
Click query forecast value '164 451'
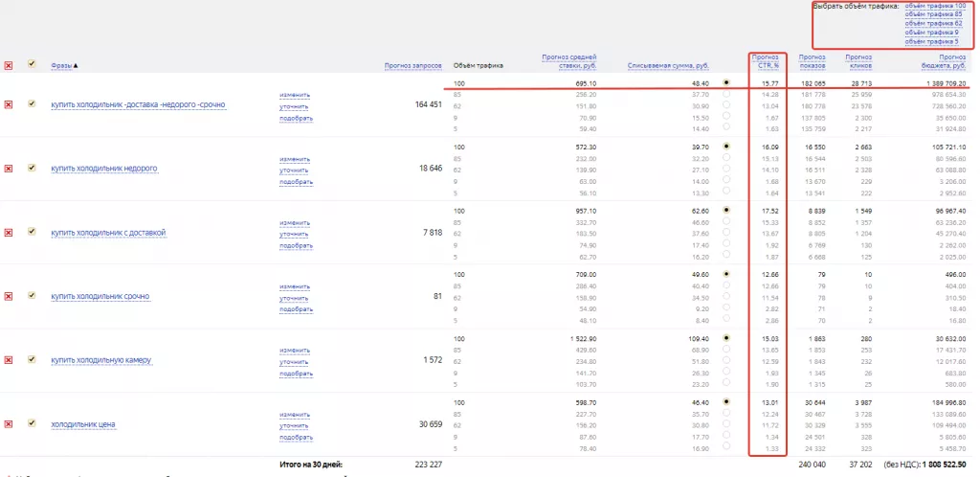pos(428,104)
